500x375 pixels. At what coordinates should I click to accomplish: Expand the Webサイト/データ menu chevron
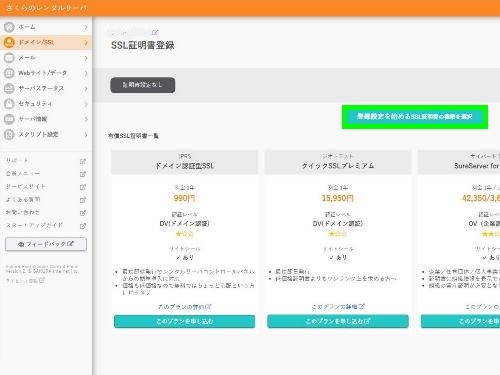(x=86, y=73)
